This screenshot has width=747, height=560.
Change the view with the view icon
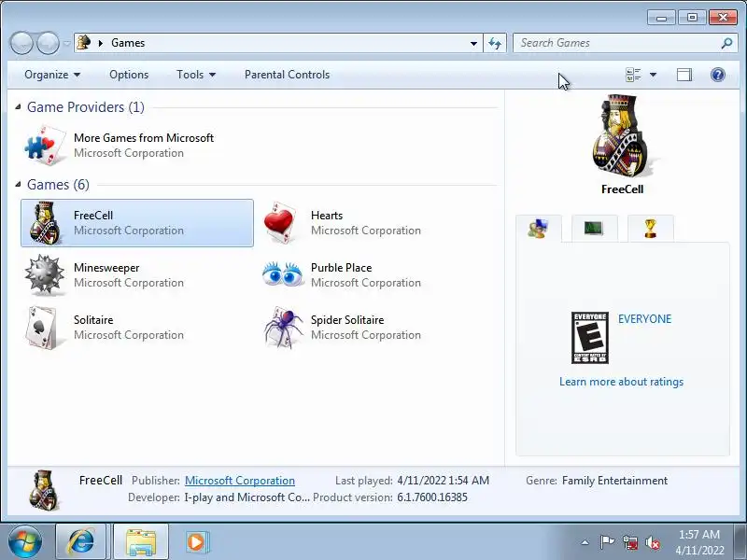633,75
